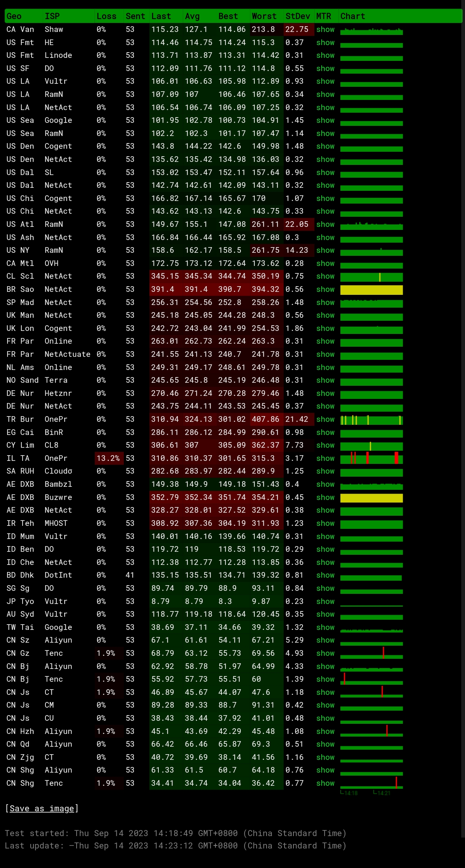
Task: Show MTR for IL TA OnePr
Action: click(325, 458)
